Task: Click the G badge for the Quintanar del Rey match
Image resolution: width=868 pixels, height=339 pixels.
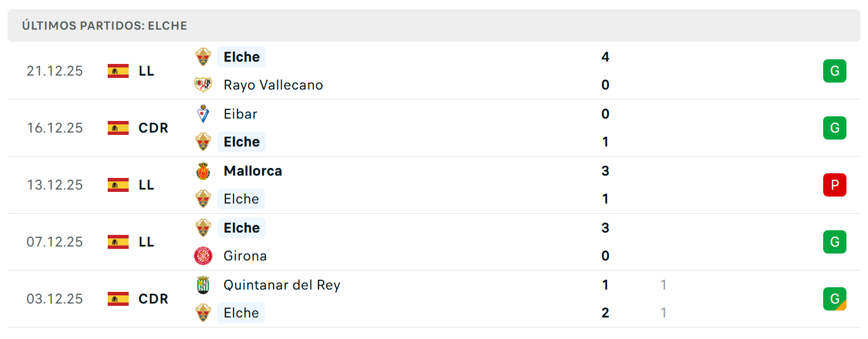Action: coord(834,299)
